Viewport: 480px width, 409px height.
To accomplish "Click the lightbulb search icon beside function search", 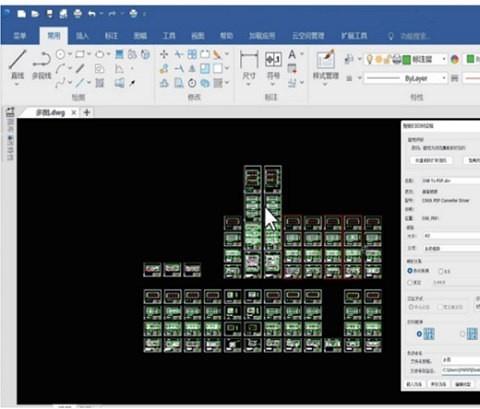I will click(x=391, y=36).
